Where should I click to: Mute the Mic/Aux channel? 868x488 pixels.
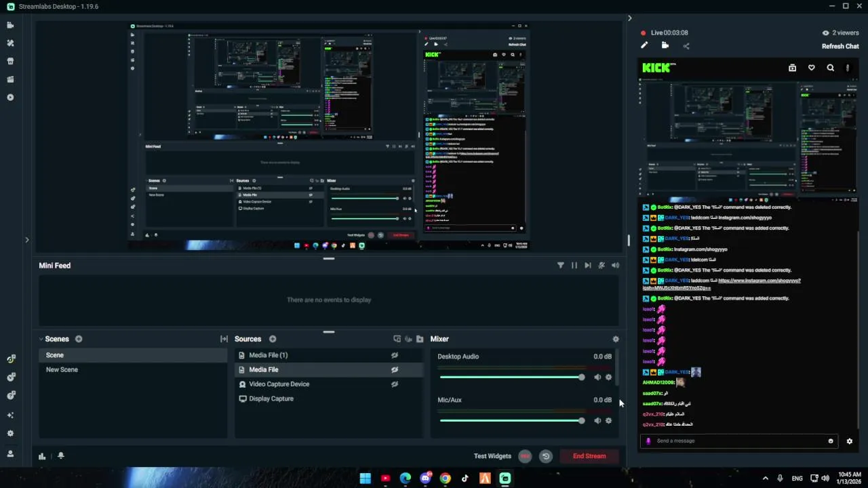(x=597, y=421)
